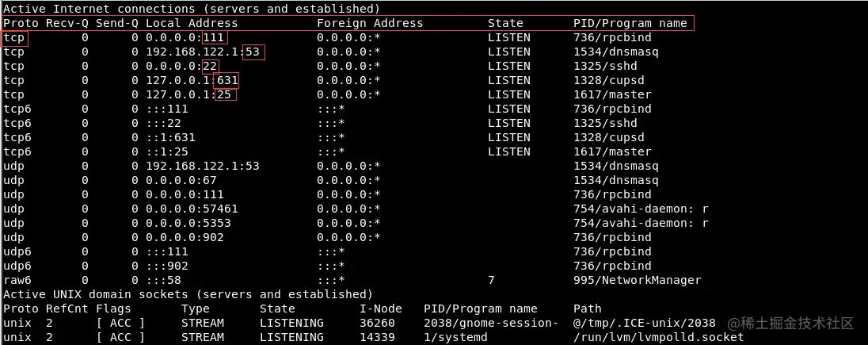Screen dimensions: 868x345
Task: Select path @/tmp/.ICE-unix/2038
Action: (x=645, y=323)
